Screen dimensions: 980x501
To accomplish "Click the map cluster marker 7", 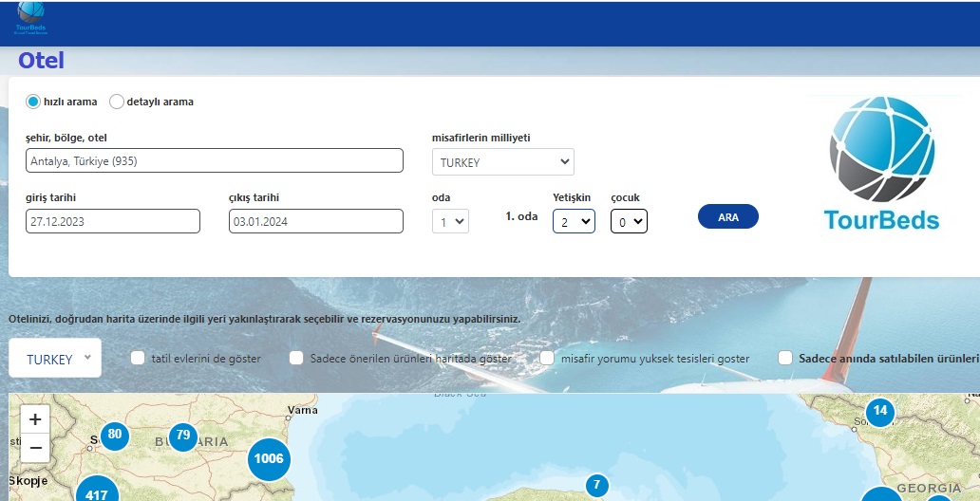I will (x=597, y=485).
